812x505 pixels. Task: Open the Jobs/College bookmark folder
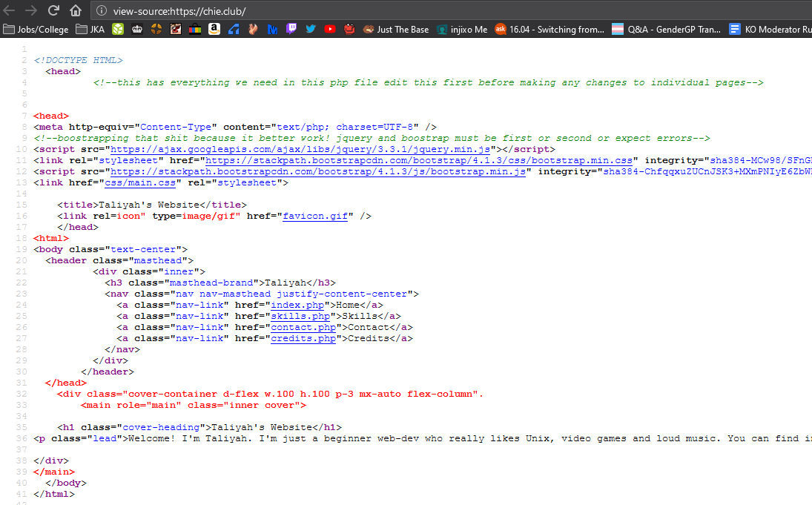(36, 30)
